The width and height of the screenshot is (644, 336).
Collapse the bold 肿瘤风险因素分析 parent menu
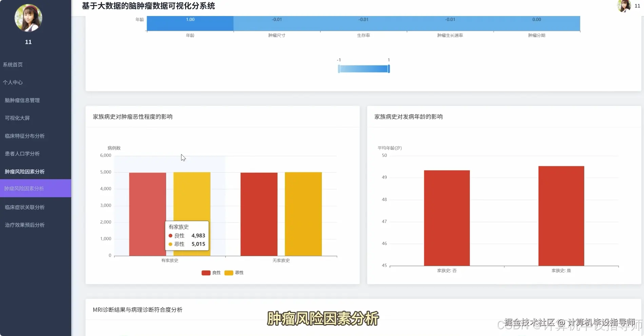pyautogui.click(x=25, y=171)
